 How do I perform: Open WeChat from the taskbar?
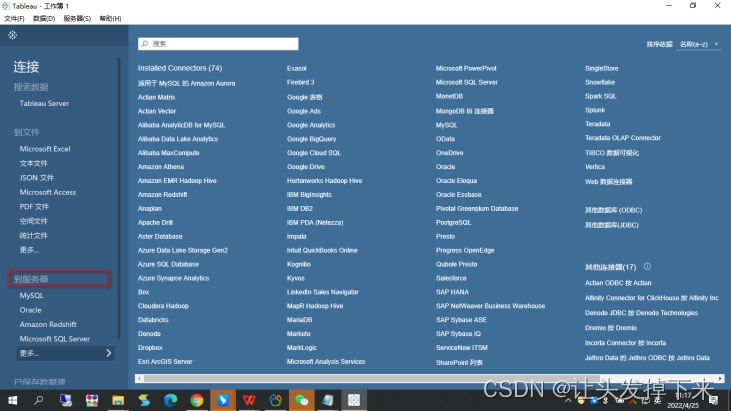pos(302,400)
